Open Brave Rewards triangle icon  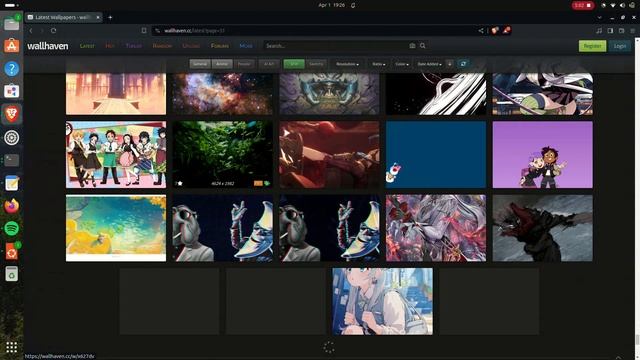tap(507, 30)
